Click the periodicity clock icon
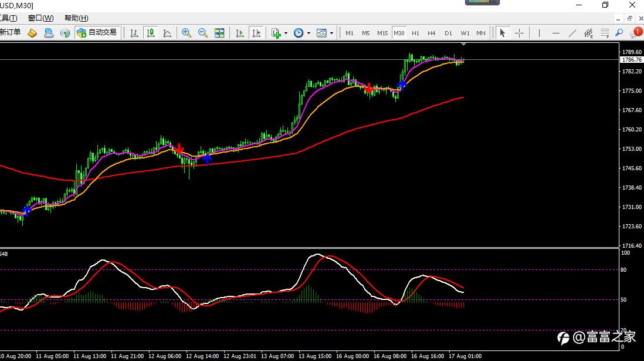 (299, 33)
